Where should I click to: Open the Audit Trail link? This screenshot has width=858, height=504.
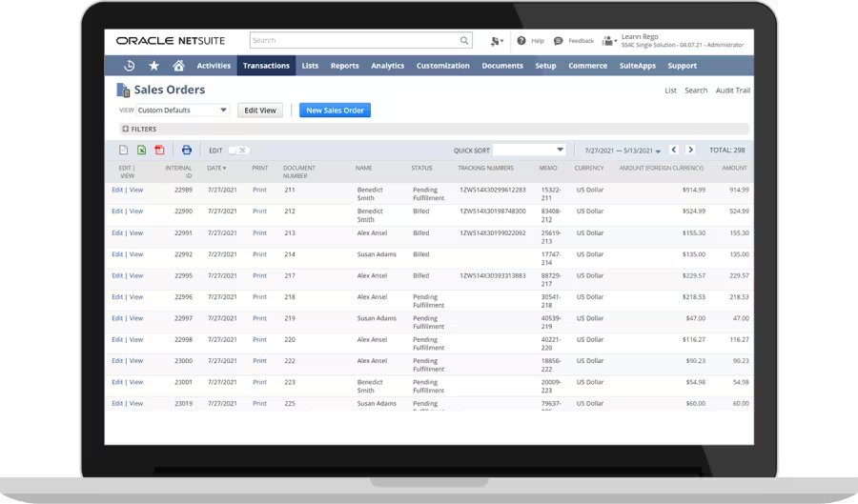(x=733, y=91)
